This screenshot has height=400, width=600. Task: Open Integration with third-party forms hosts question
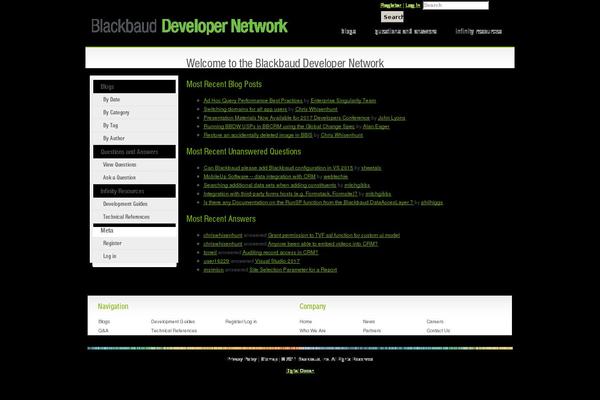click(280, 194)
